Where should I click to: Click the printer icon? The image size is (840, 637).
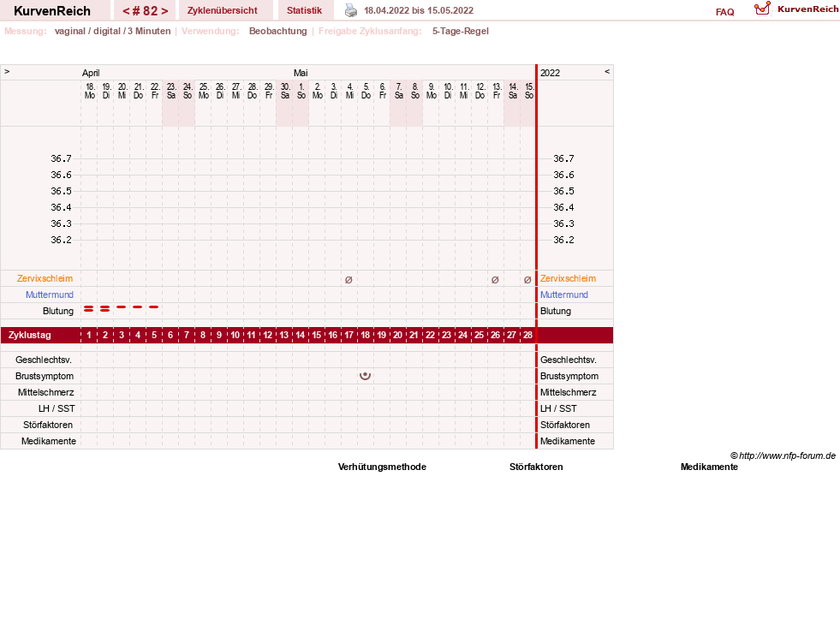point(351,10)
